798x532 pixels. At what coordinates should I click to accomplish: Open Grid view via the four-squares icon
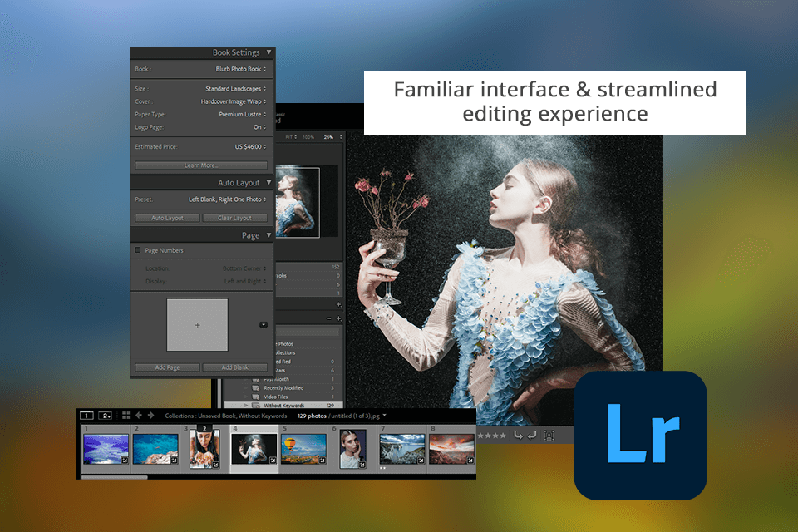tap(126, 416)
